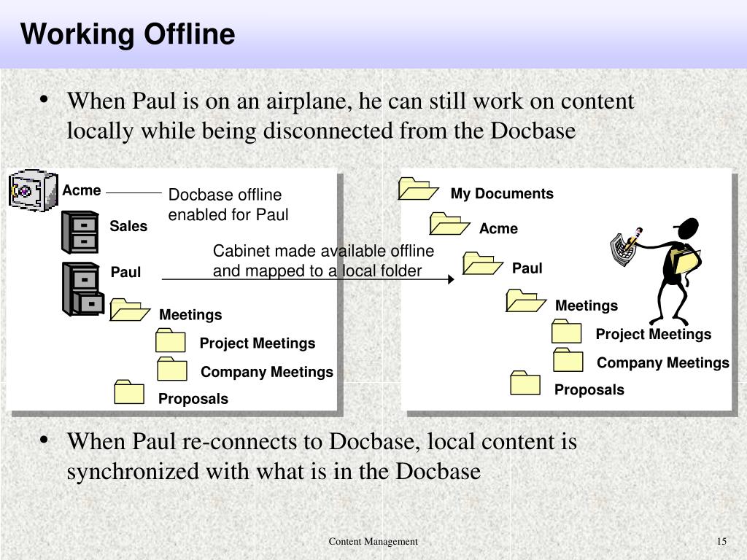This screenshot has width=747, height=560.
Task: Select 'Acme' label under My Documents
Action: 498,228
